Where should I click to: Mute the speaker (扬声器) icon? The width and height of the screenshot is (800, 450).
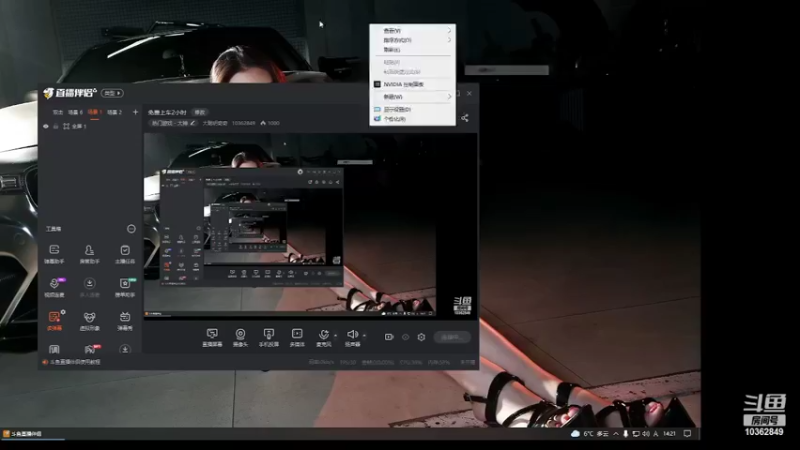click(352, 334)
